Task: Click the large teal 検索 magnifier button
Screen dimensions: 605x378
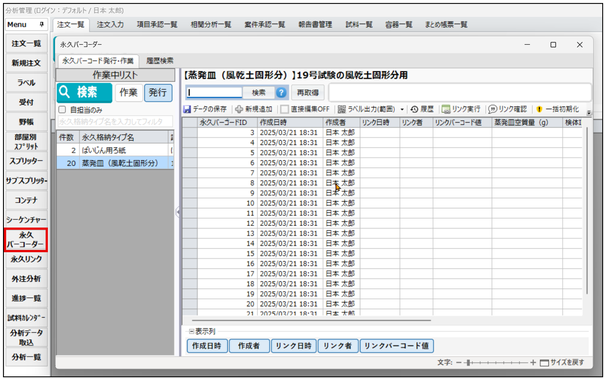Action: (x=84, y=93)
